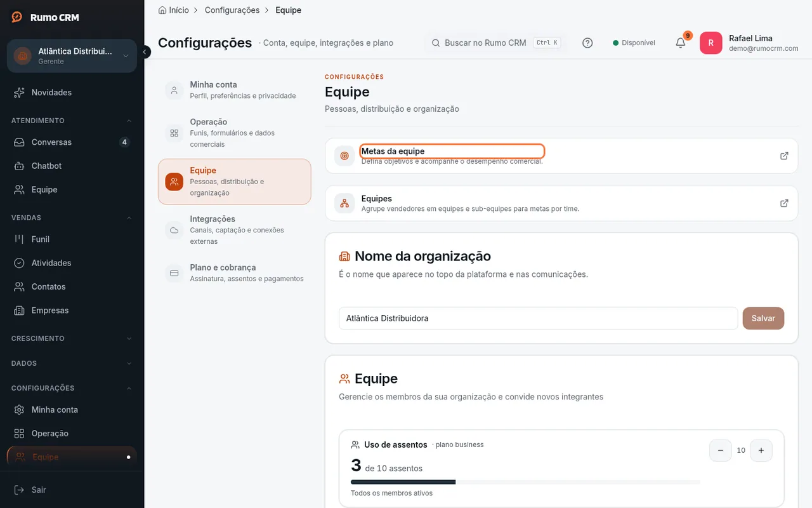Open the notifications bell icon
This screenshot has height=508, width=812.
tap(680, 43)
